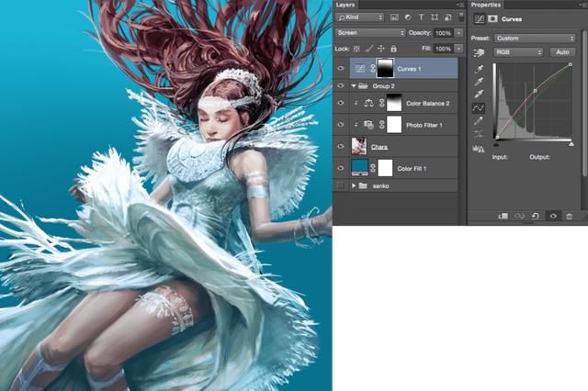Click the smooth curve values icon
The width and height of the screenshot is (588, 391).
point(479,134)
